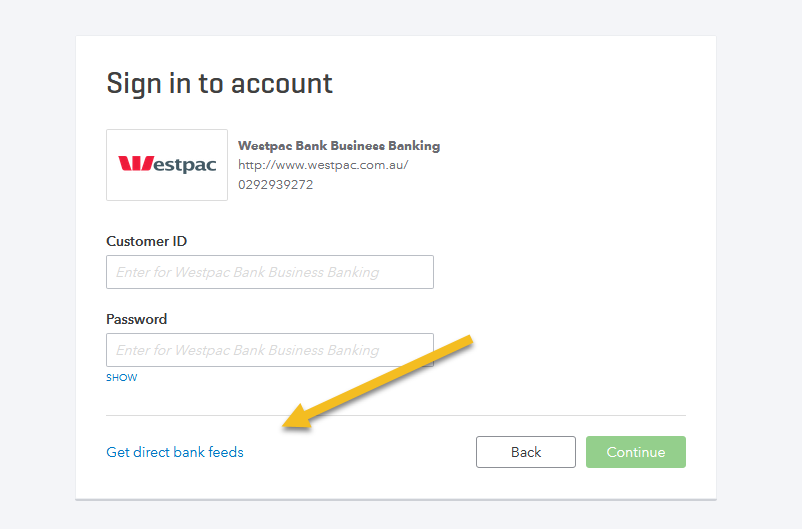Click the green Continue button
The height and width of the screenshot is (529, 802).
[x=636, y=452]
